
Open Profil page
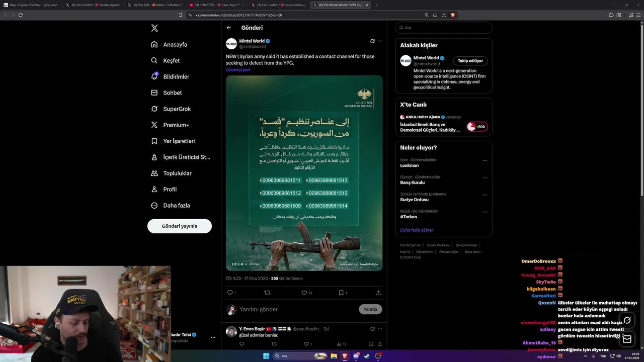pos(164,190)
